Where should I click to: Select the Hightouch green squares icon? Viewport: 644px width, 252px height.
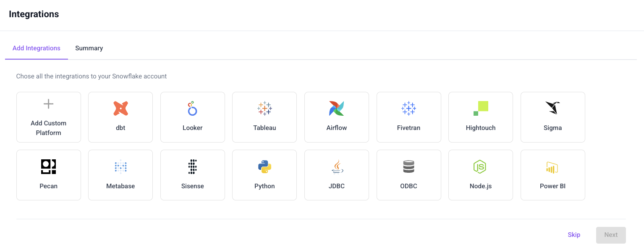(481, 109)
